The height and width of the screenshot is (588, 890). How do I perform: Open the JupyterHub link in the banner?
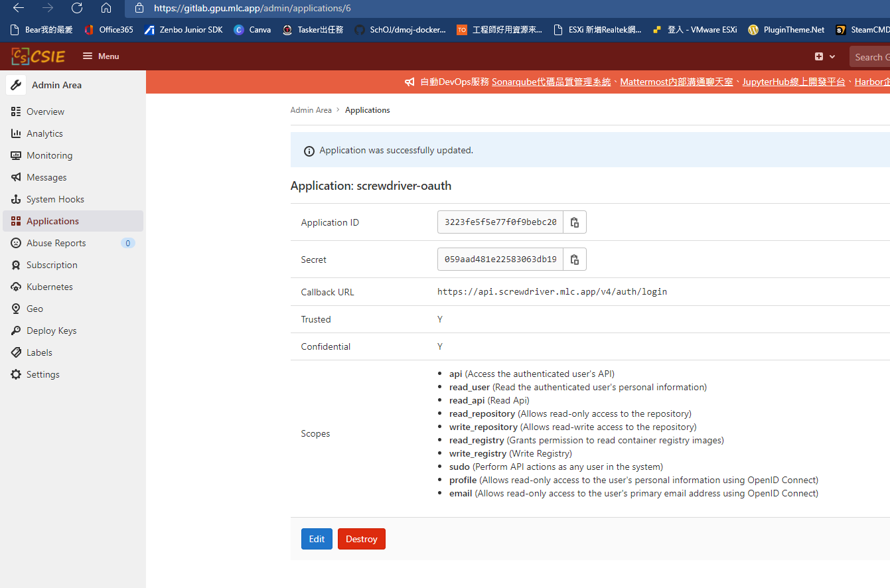[x=792, y=81]
